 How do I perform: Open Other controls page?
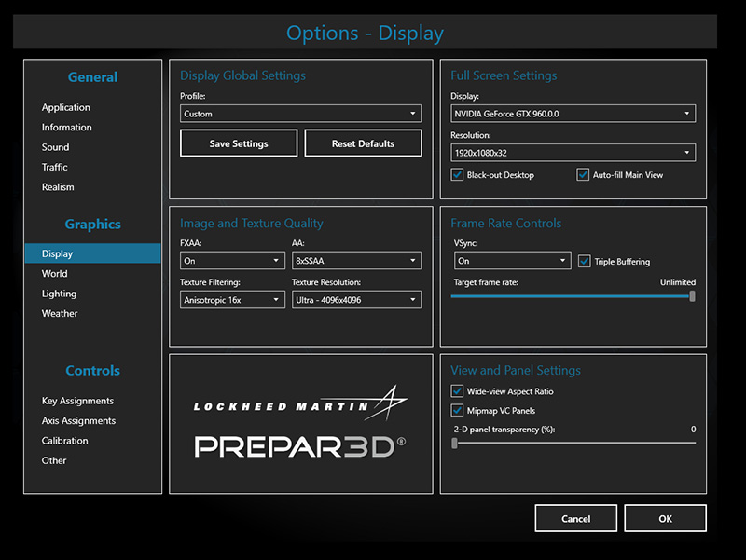54,460
